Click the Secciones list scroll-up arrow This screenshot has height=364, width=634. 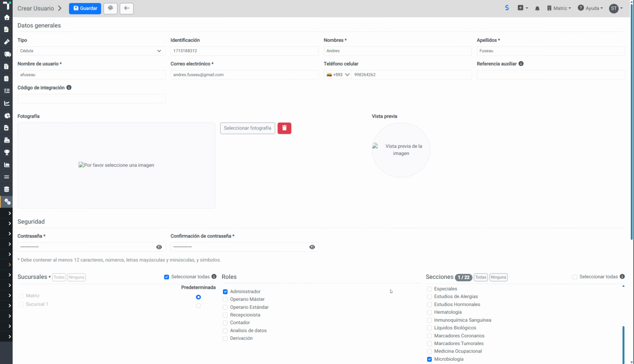tap(623, 286)
